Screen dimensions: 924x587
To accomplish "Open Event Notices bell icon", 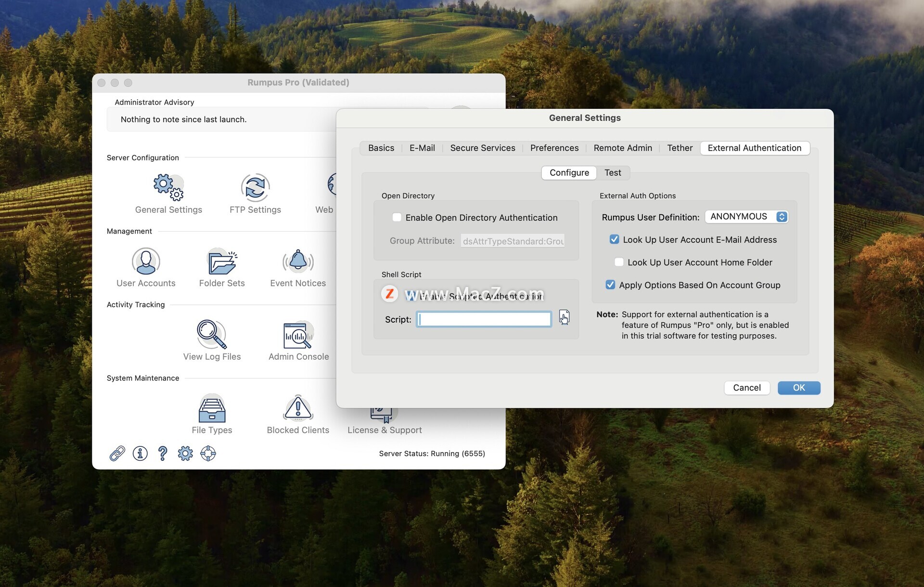I will 298,261.
